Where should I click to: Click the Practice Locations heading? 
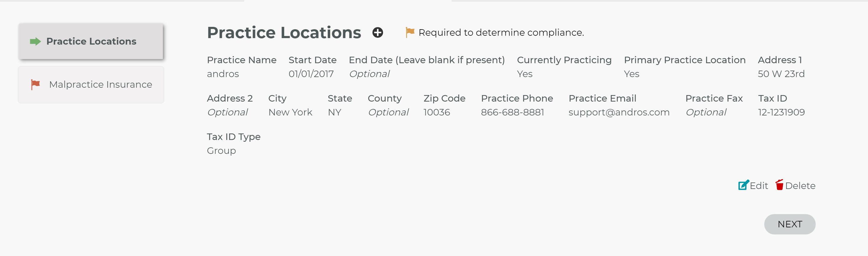click(x=284, y=33)
